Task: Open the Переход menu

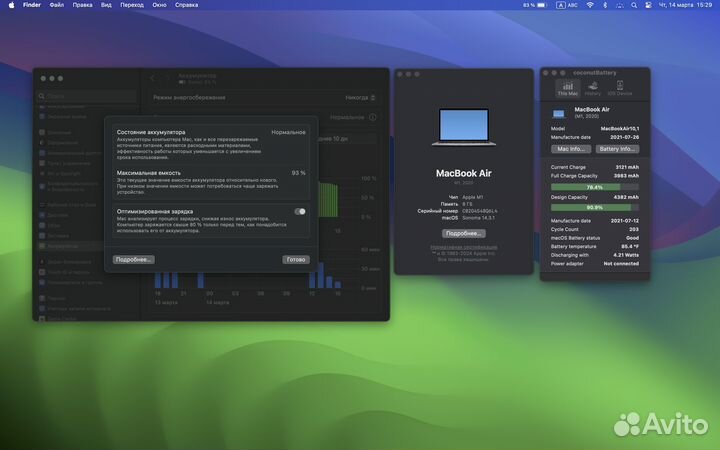Action: [x=132, y=5]
